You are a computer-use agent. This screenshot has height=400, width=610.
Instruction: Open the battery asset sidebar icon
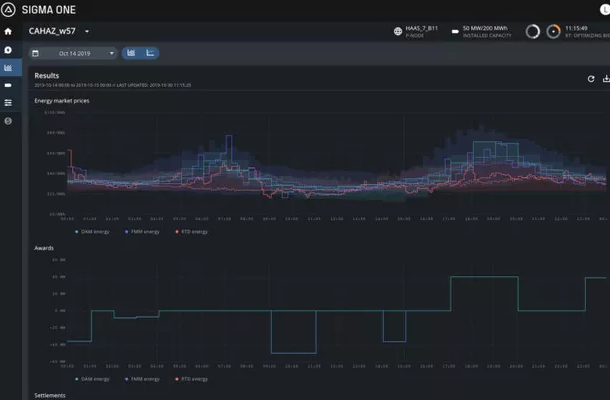(x=9, y=86)
